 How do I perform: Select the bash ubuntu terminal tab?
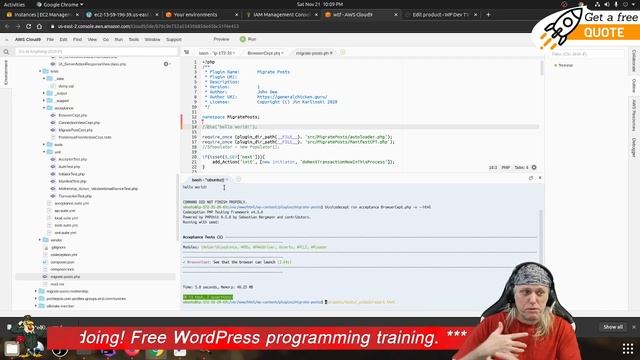(x=209, y=180)
